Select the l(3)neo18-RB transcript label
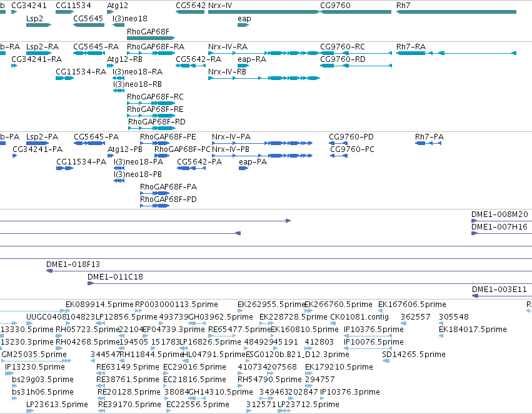 [x=137, y=84]
